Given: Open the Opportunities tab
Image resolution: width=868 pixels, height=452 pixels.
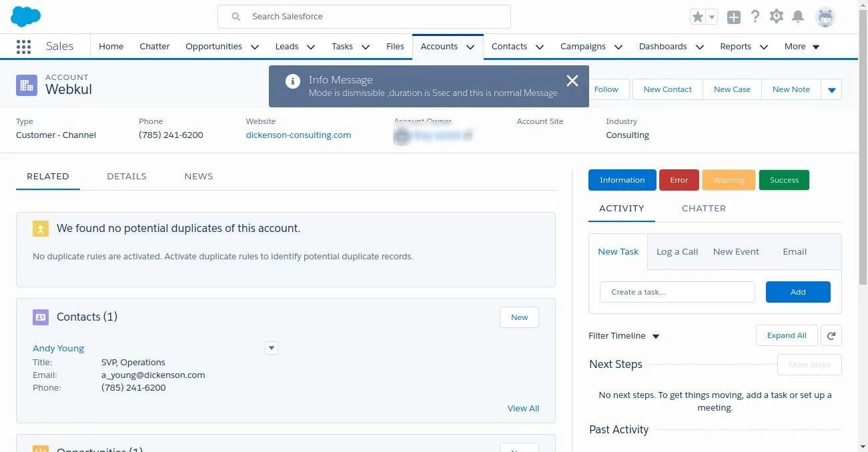Looking at the screenshot, I should coord(213,47).
